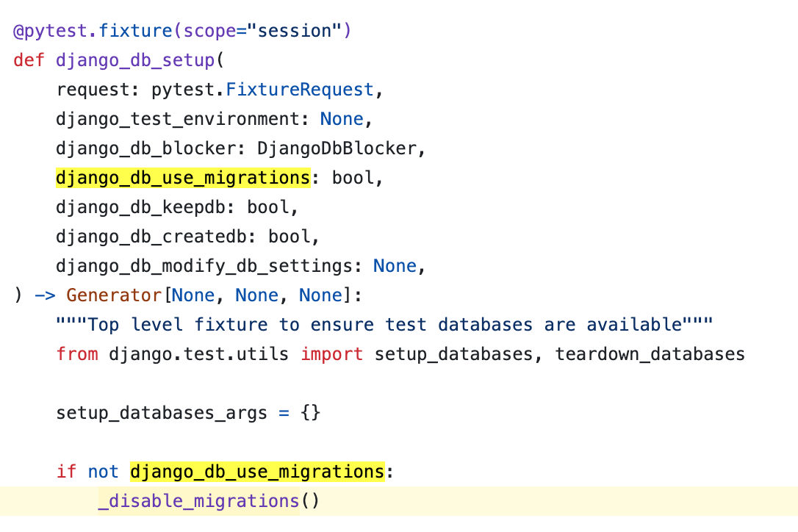
Task: Click teardown_databases in the import line
Action: click(x=650, y=354)
